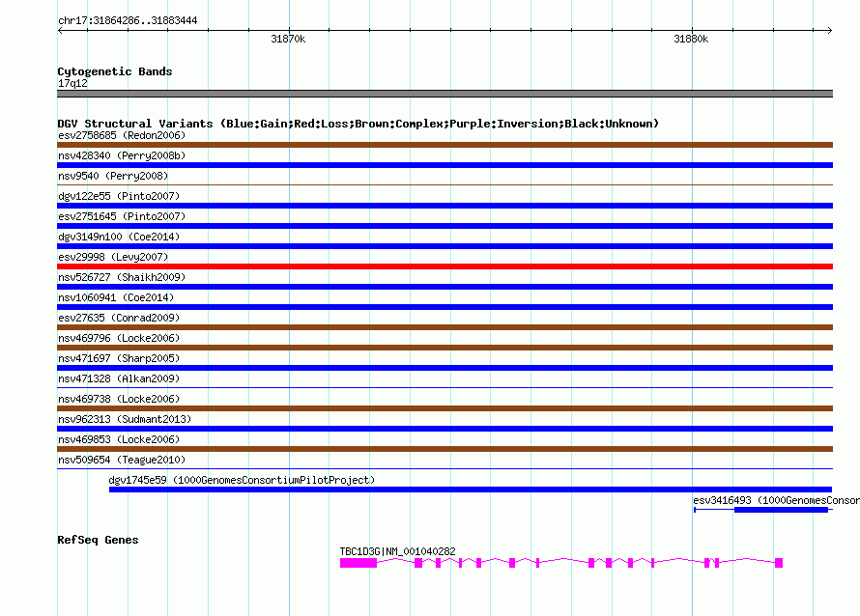Select the red esv29998 Levy2007 loss bar
Viewport: 860px width, 616px height.
pyautogui.click(x=444, y=266)
